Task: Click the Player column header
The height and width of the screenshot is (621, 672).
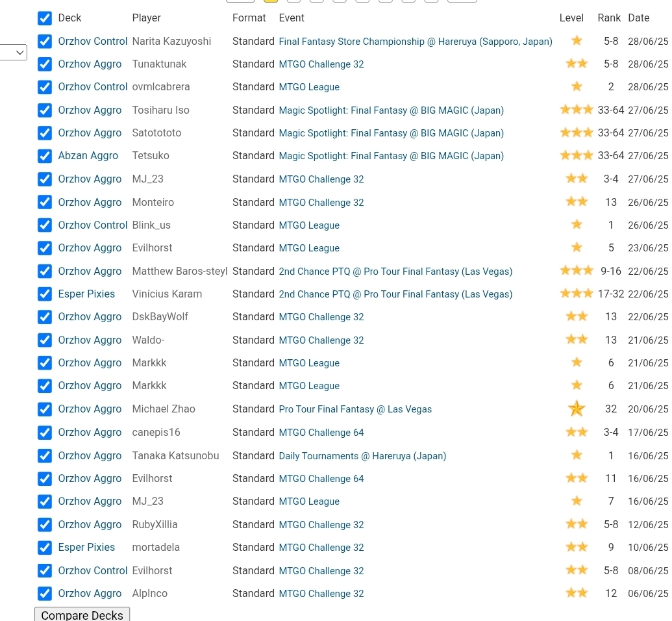Action: [x=147, y=18]
